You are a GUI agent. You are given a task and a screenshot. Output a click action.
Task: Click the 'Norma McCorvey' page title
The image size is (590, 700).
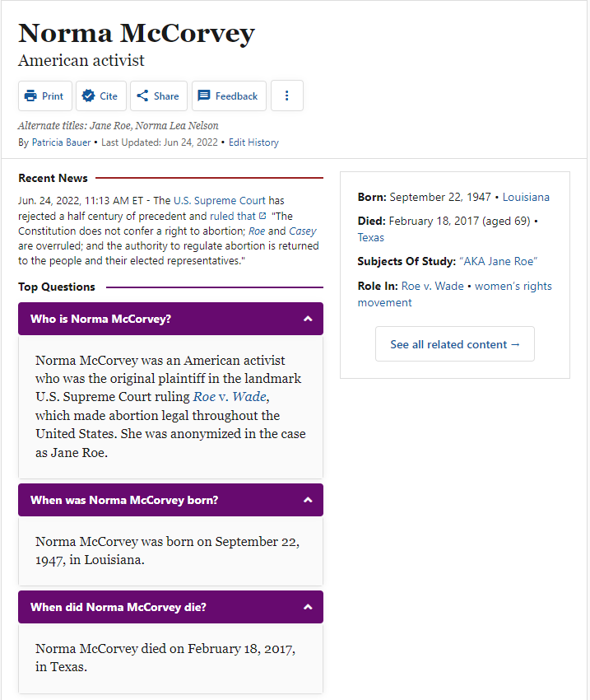(137, 33)
